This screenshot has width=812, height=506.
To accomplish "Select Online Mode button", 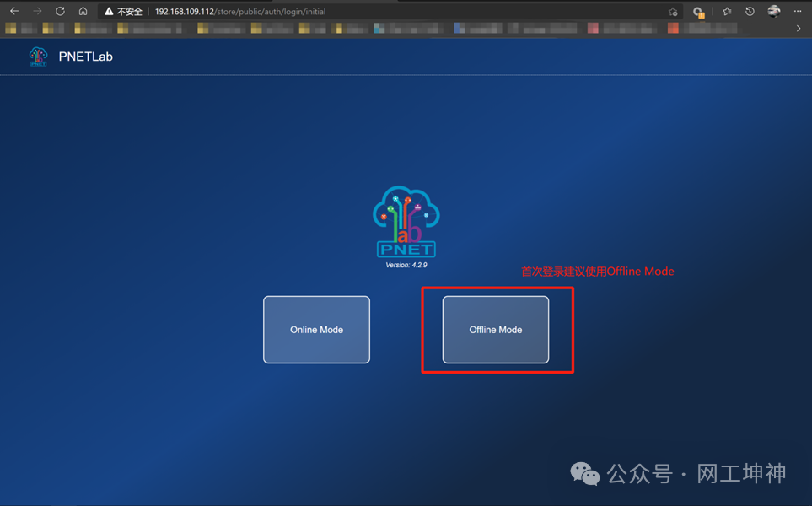I will click(316, 330).
